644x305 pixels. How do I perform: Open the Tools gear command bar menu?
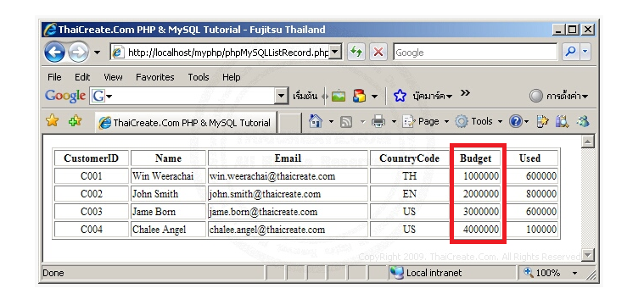[479, 121]
